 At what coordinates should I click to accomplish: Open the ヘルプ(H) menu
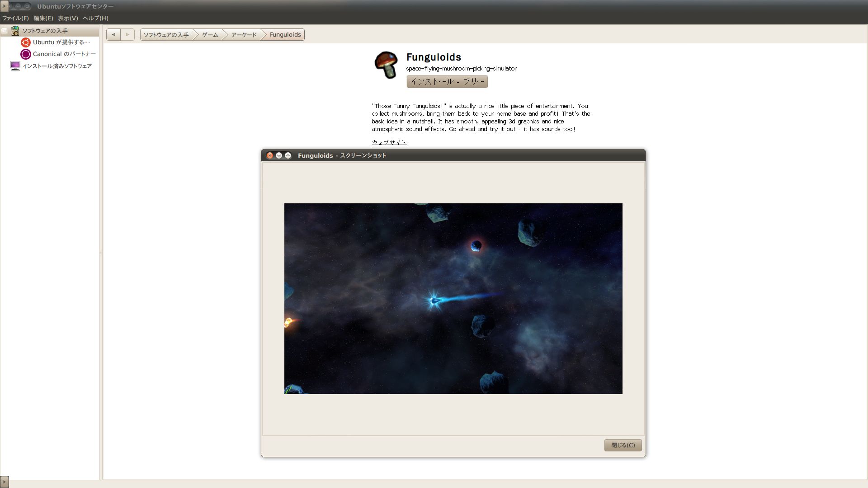[95, 18]
